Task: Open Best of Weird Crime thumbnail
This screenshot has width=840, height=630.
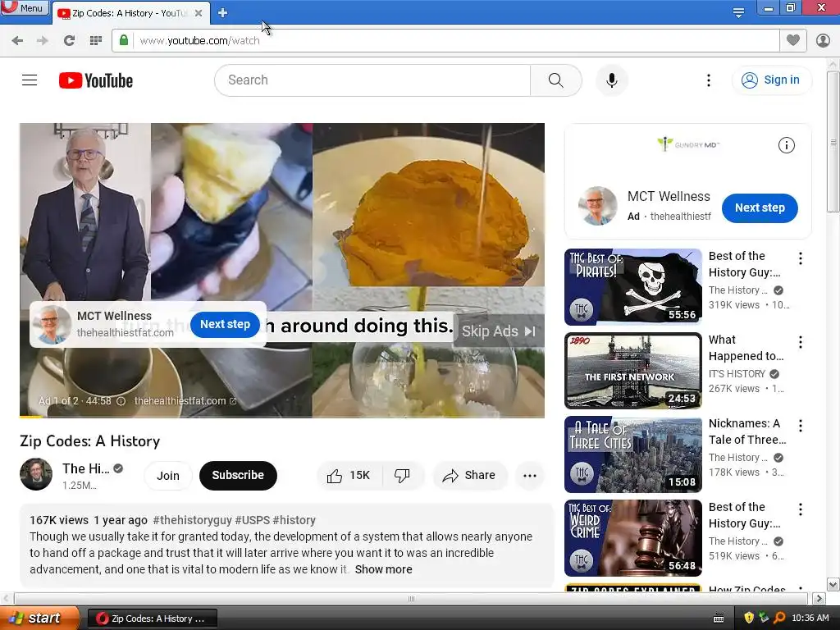Action: 632,538
